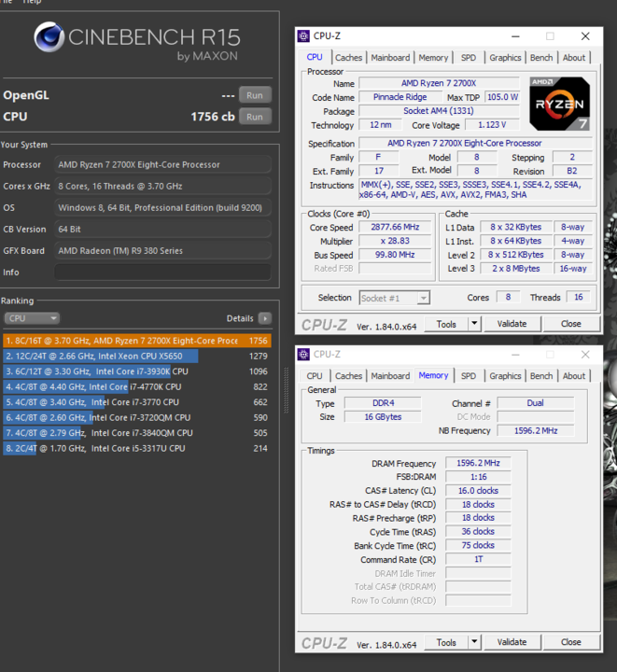Select ranking row 2 Intel Xeon CPU X5650
The height and width of the screenshot is (672, 617).
[x=137, y=357]
